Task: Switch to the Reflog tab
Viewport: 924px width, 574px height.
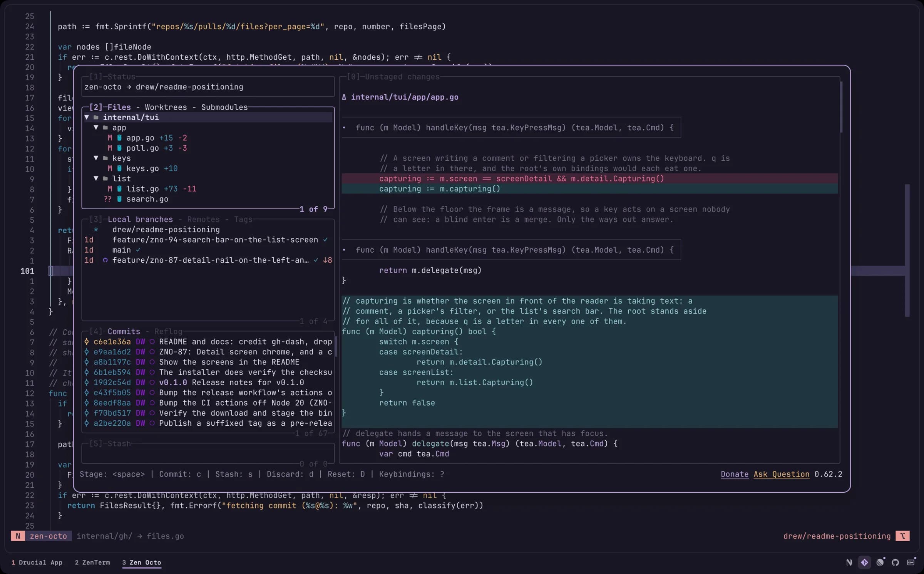Action: pos(168,331)
